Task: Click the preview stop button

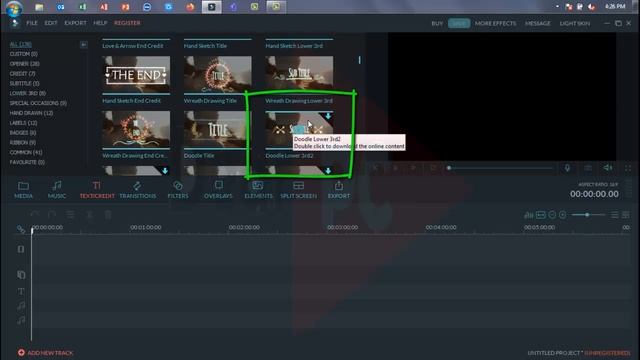Action: (x=433, y=168)
